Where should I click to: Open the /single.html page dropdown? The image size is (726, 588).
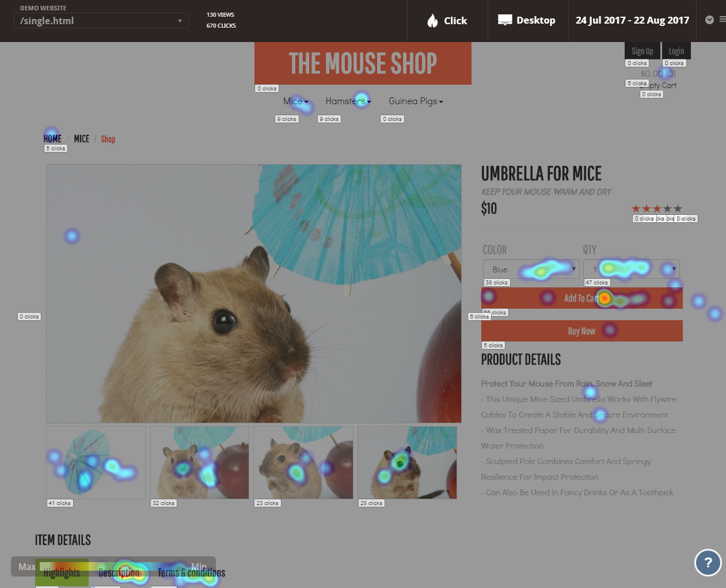(x=101, y=21)
